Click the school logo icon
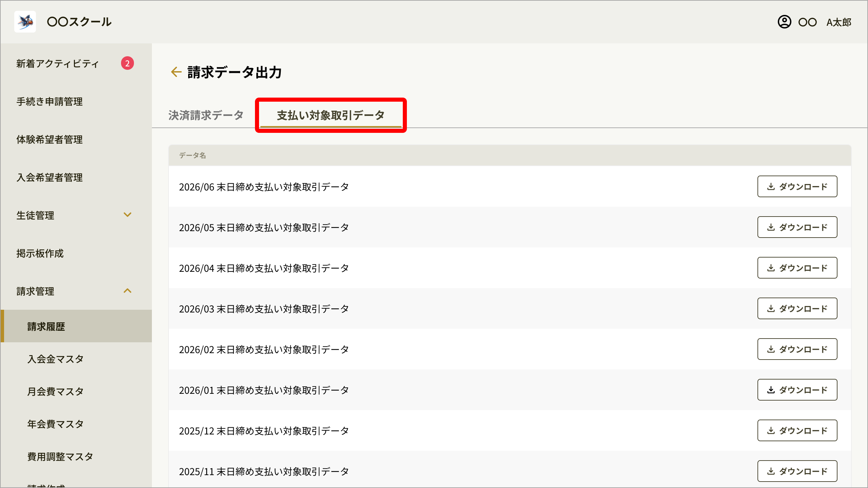868x488 pixels. tap(25, 22)
